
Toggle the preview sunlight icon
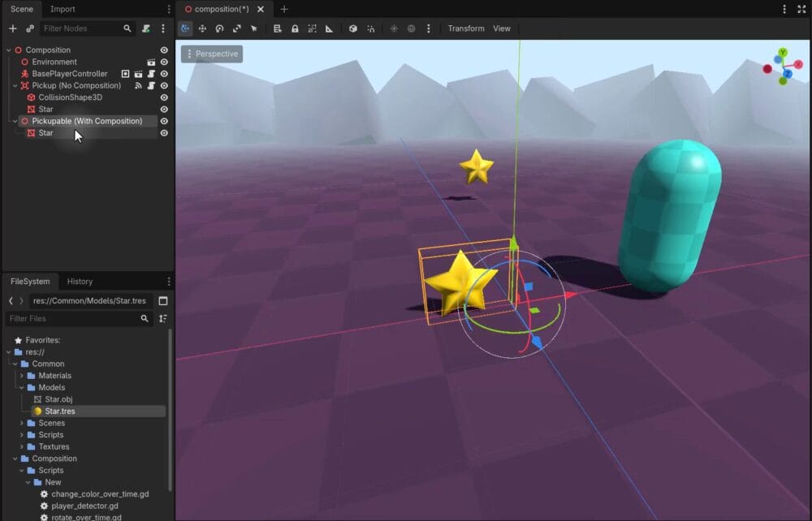click(x=394, y=28)
